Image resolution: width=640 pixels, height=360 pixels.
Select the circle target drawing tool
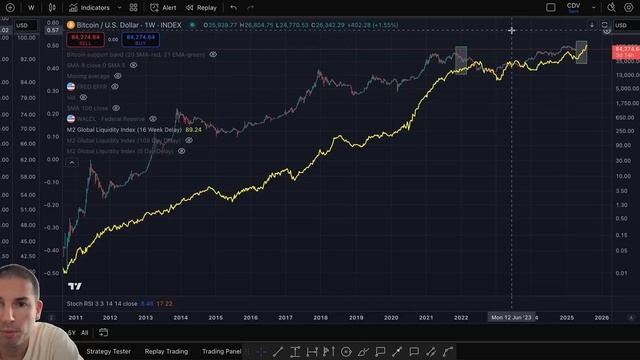pyautogui.click(x=346, y=351)
